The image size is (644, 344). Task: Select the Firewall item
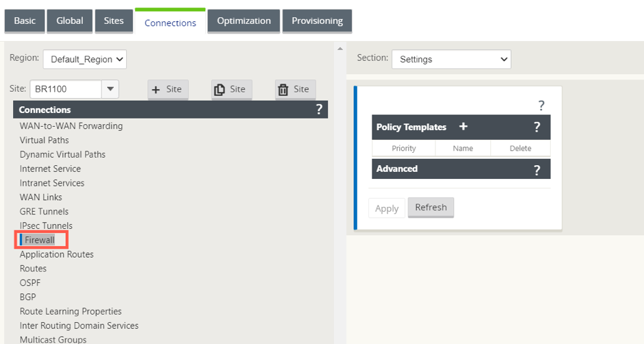coord(39,240)
